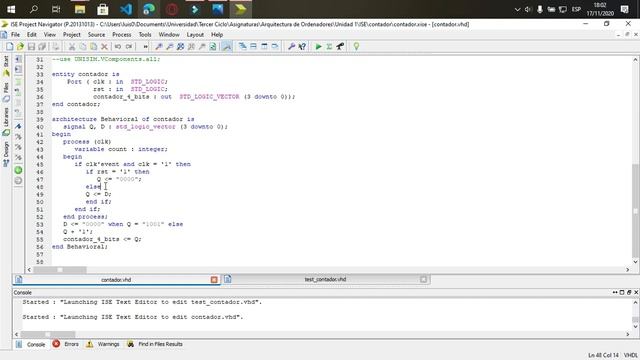Open Windows Start menu
Image resolution: width=640 pixels, height=360 pixels.
(11, 9)
